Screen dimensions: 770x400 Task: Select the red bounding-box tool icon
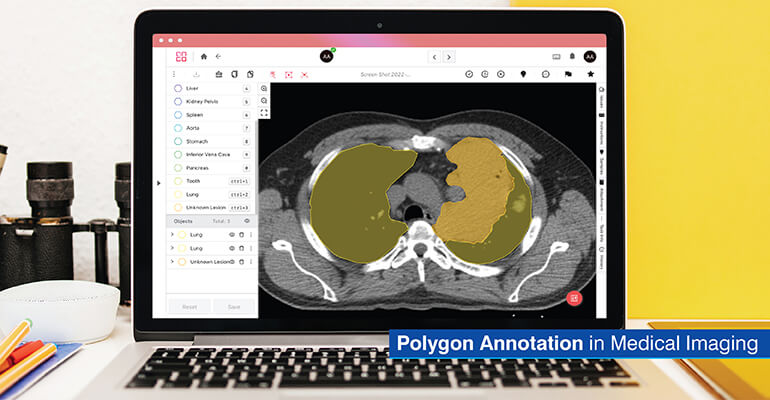tap(289, 75)
